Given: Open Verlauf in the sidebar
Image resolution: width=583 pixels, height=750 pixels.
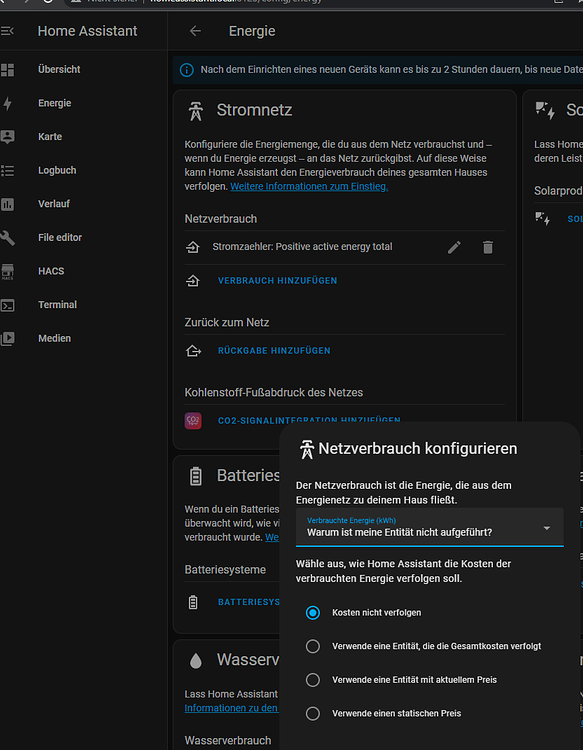Looking at the screenshot, I should pyautogui.click(x=54, y=204).
